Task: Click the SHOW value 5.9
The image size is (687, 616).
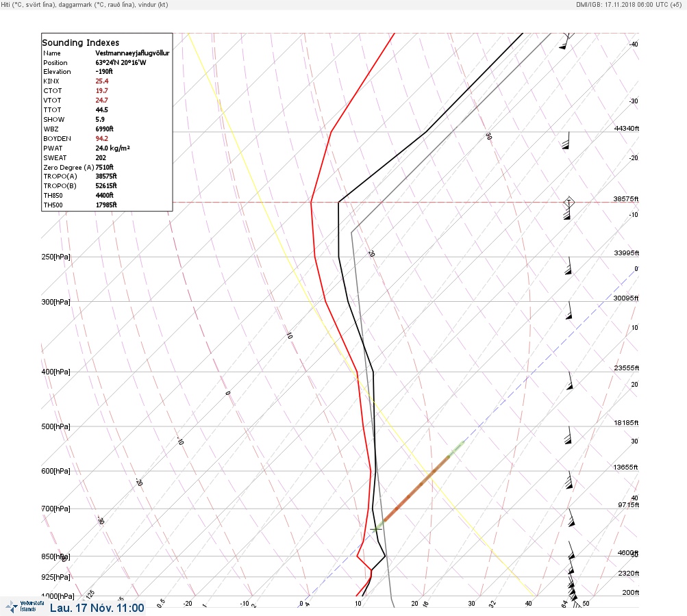Action: tap(100, 120)
